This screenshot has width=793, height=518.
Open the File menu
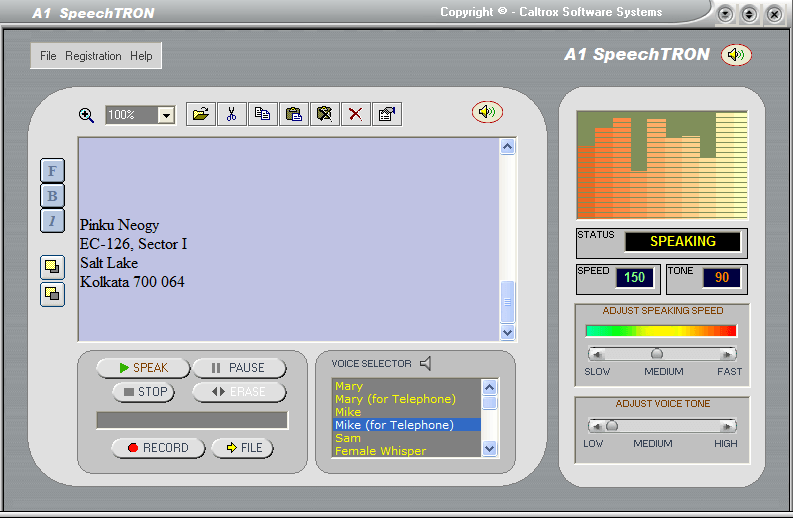coord(48,56)
